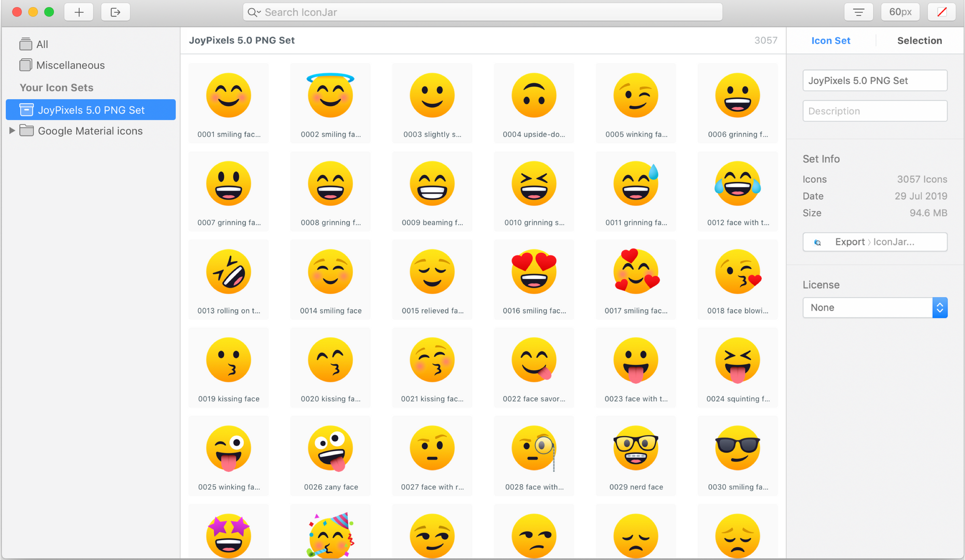Click the Export to IconJar button
Screen dimensions: 965x560
pyautogui.click(x=875, y=242)
